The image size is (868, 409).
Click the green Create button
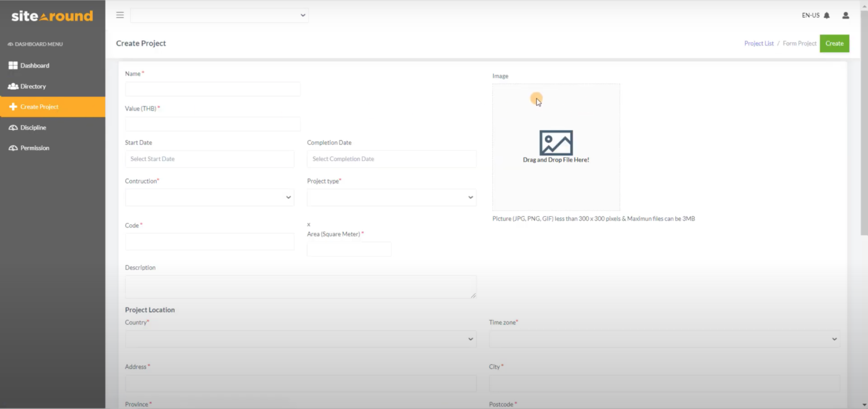point(835,43)
